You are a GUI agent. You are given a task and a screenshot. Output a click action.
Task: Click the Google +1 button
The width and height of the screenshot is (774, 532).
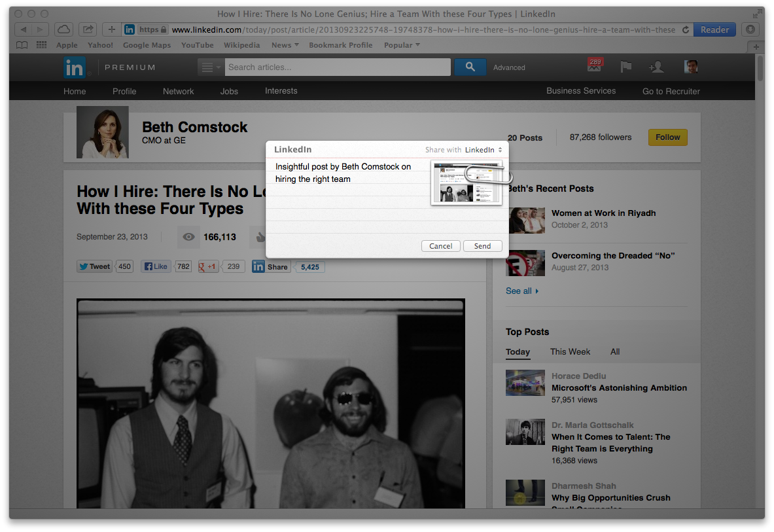tap(208, 266)
